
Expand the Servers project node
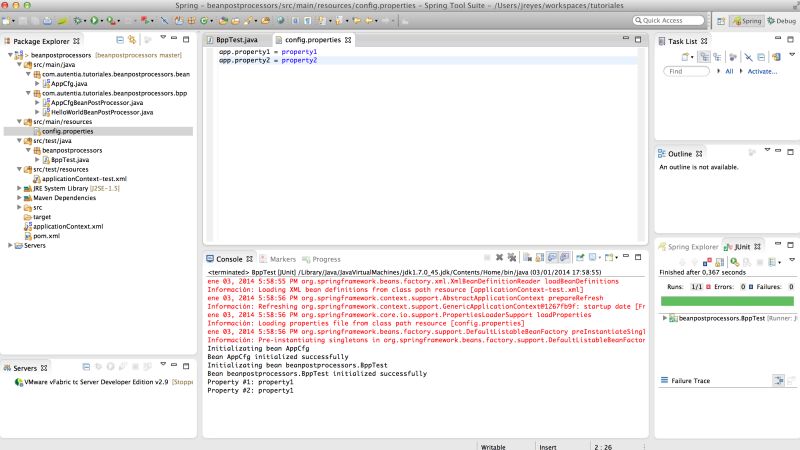point(10,245)
